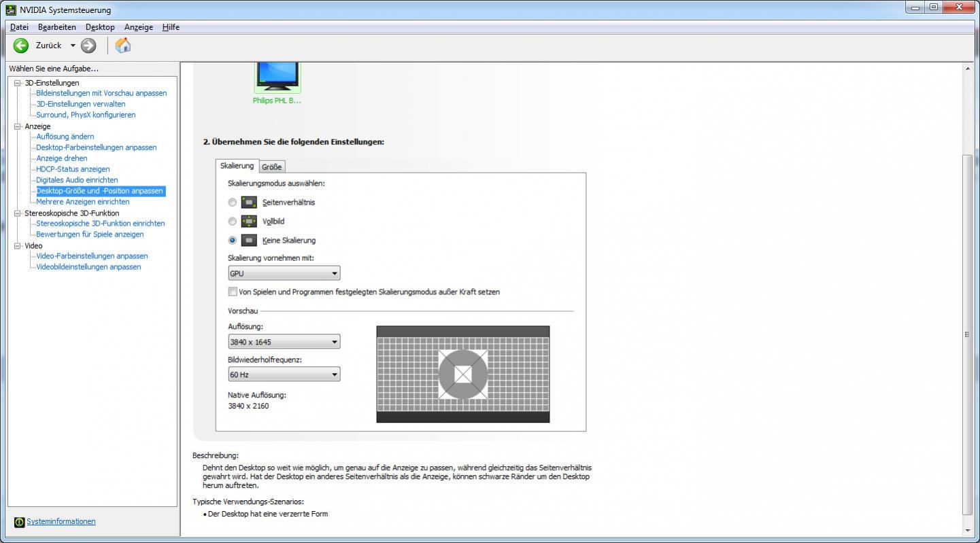Screen dimensions: 980x543
Task: Click the 3D-Einstellungen category label
Action: (x=52, y=83)
